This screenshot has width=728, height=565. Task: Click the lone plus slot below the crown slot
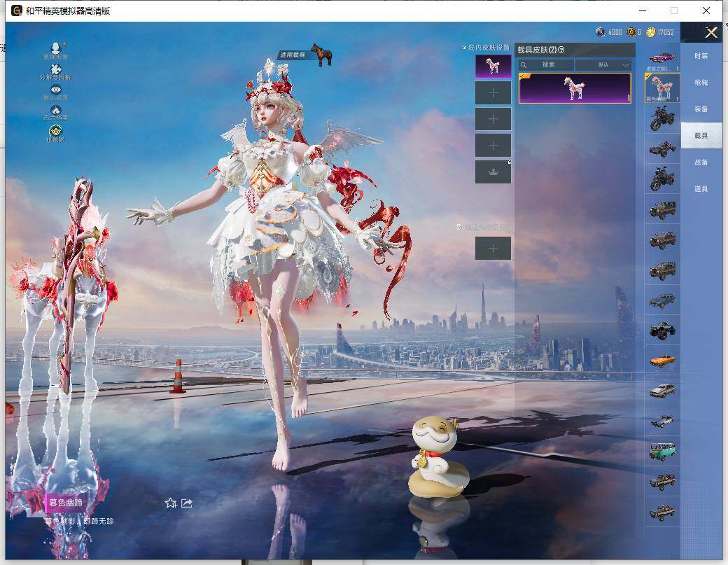[x=493, y=249]
